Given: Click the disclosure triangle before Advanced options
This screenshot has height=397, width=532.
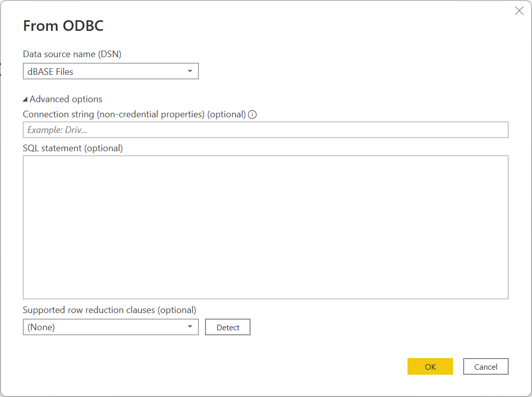Looking at the screenshot, I should tap(25, 99).
